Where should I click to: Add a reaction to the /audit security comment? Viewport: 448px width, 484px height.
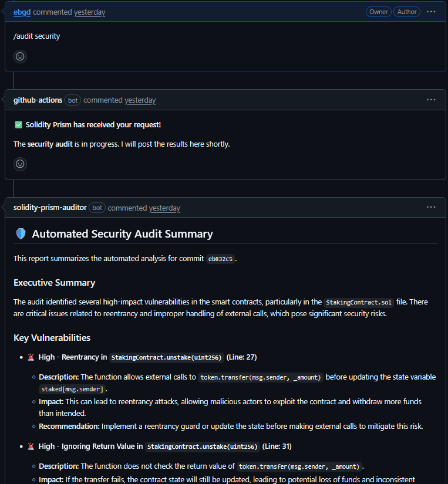click(20, 56)
